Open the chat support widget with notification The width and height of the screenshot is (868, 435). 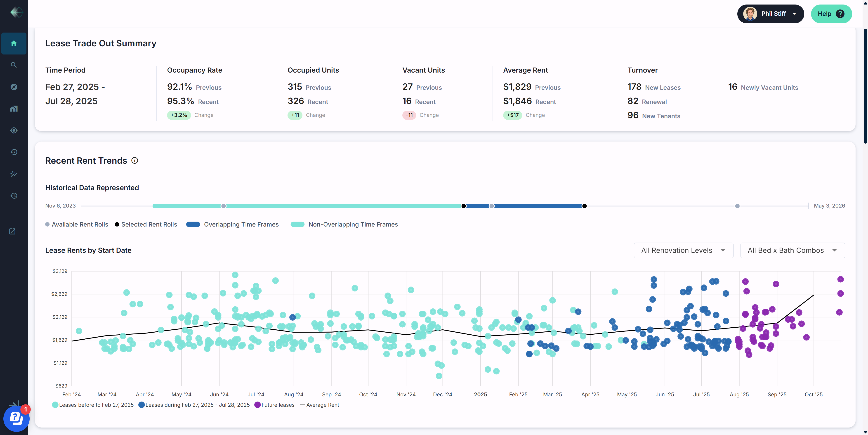[16, 419]
